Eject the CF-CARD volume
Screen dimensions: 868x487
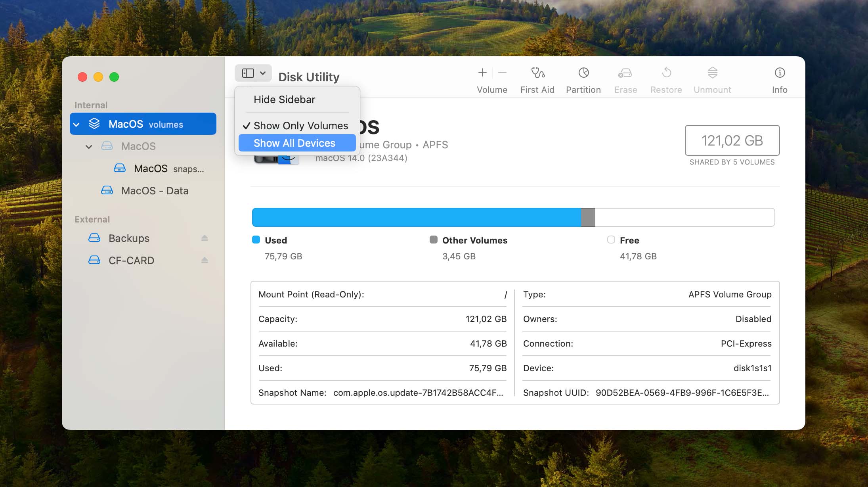click(x=205, y=260)
